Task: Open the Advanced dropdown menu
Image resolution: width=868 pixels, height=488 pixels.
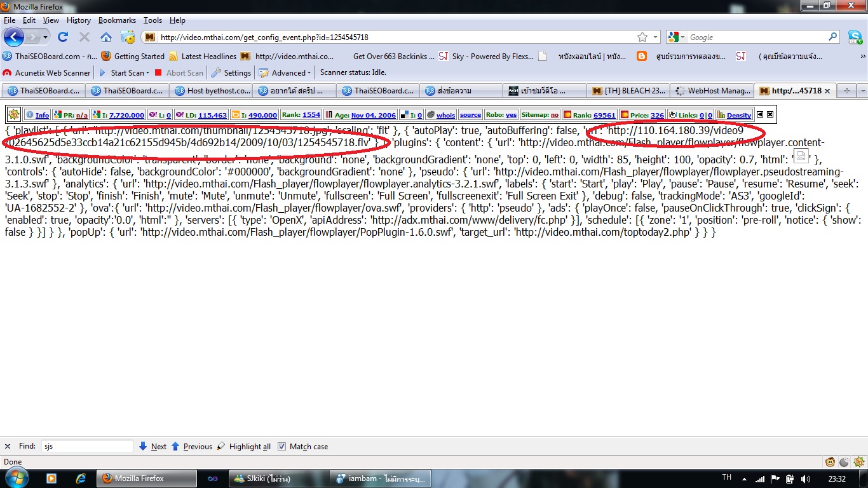Action: (x=285, y=72)
